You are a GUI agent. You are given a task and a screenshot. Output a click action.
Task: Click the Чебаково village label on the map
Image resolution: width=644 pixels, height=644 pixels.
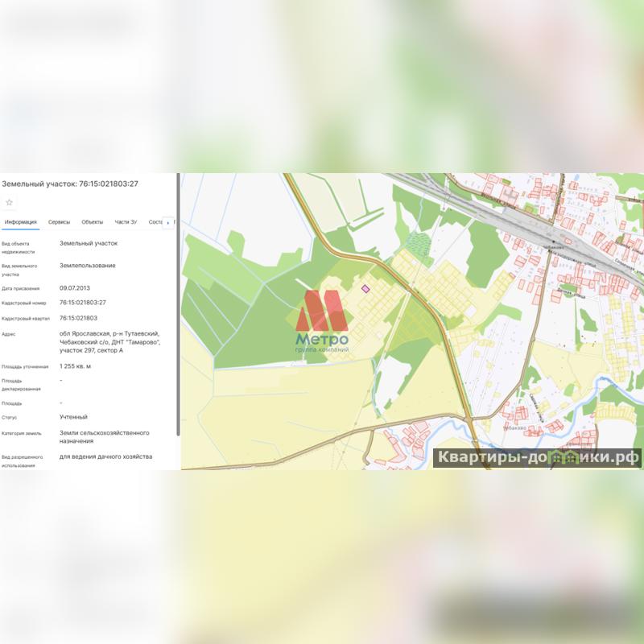click(x=514, y=428)
